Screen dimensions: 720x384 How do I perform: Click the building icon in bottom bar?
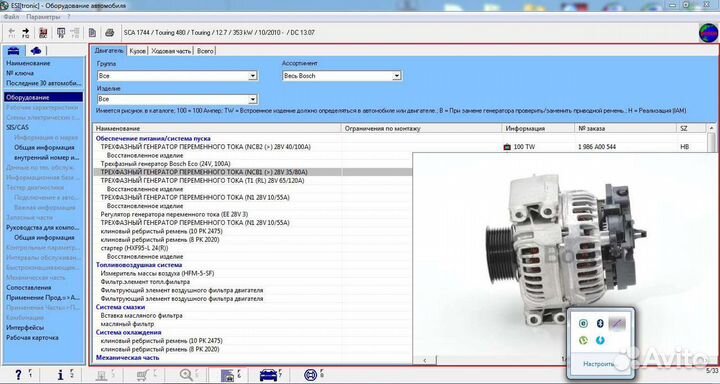pos(101,375)
